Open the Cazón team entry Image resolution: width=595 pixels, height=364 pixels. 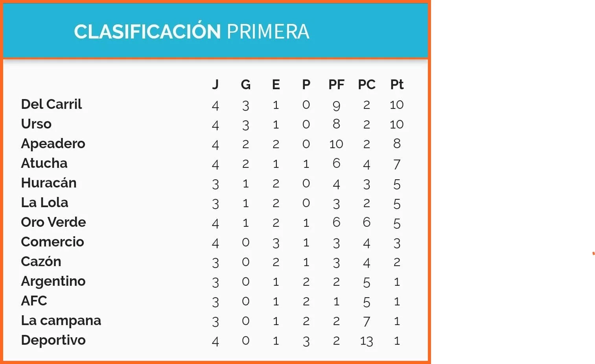click(41, 261)
